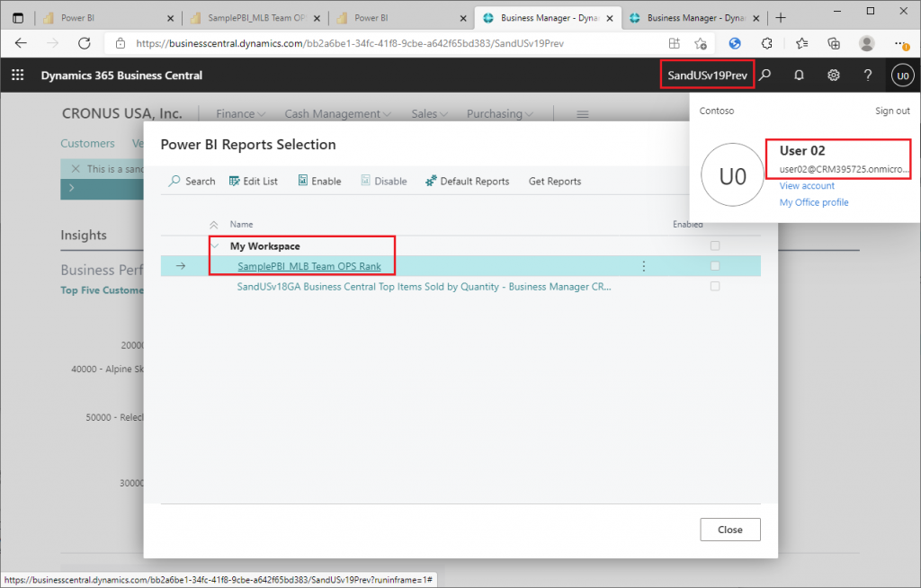
Task: Open the Dynamics 365 app launcher waffle
Action: pyautogui.click(x=18, y=76)
